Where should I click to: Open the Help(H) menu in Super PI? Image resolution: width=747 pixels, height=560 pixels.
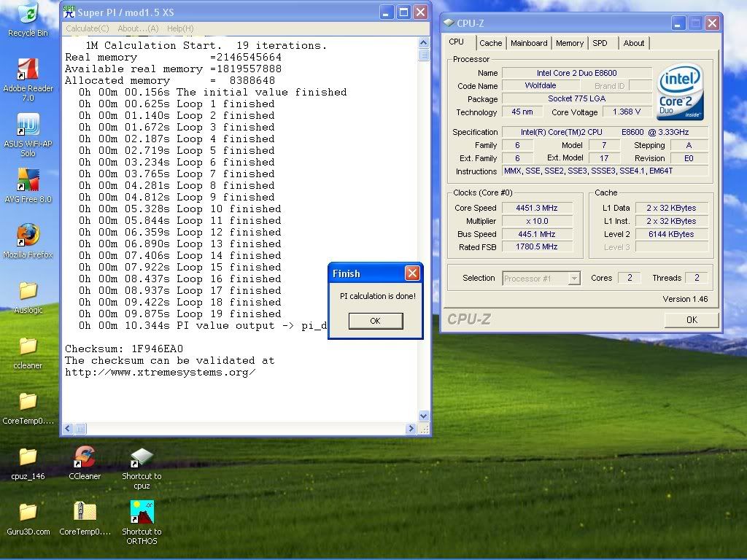point(180,28)
